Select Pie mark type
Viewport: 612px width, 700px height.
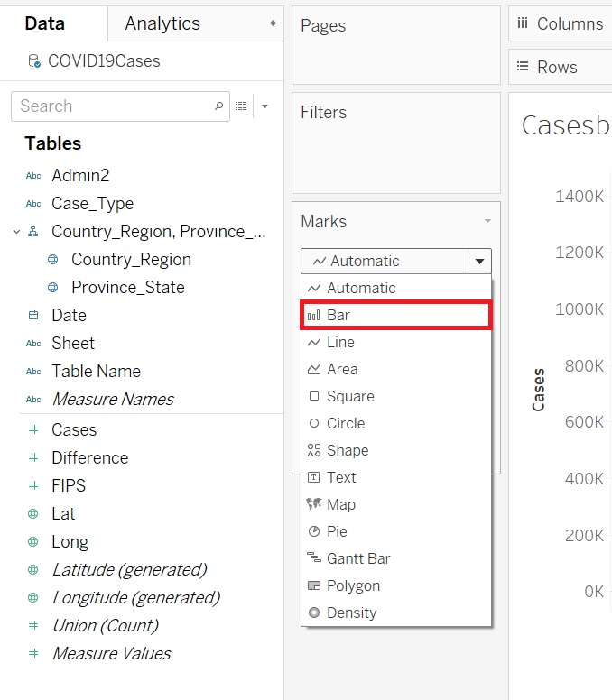pos(396,531)
